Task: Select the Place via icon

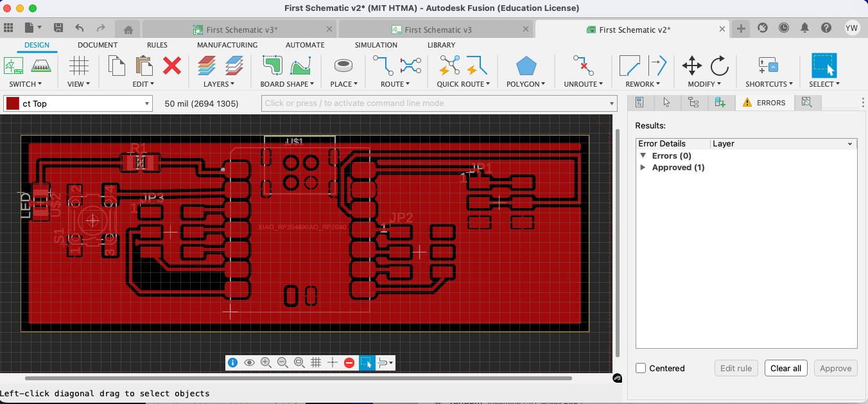Action: pyautogui.click(x=343, y=66)
